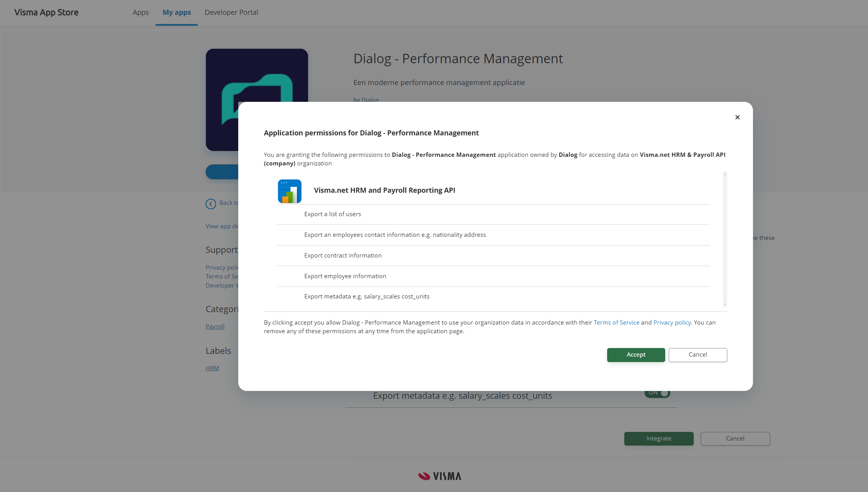Open the Apps tab
This screenshot has width=868, height=492.
[x=141, y=12]
